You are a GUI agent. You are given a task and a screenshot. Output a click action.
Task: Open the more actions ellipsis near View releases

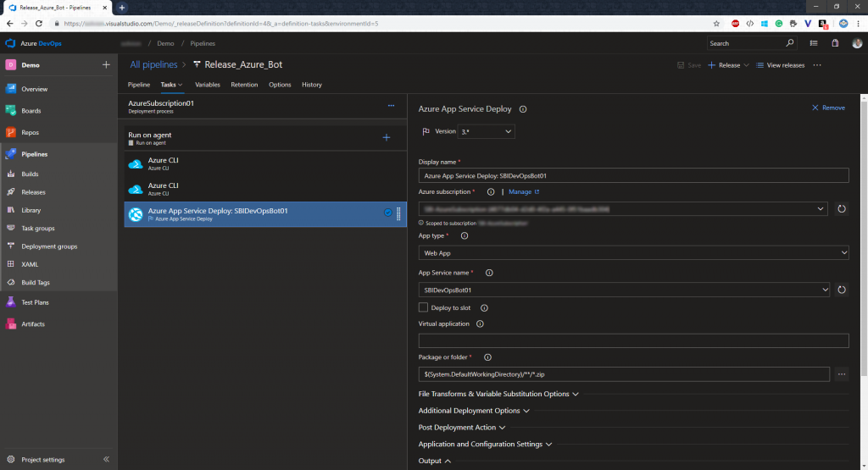(817, 65)
